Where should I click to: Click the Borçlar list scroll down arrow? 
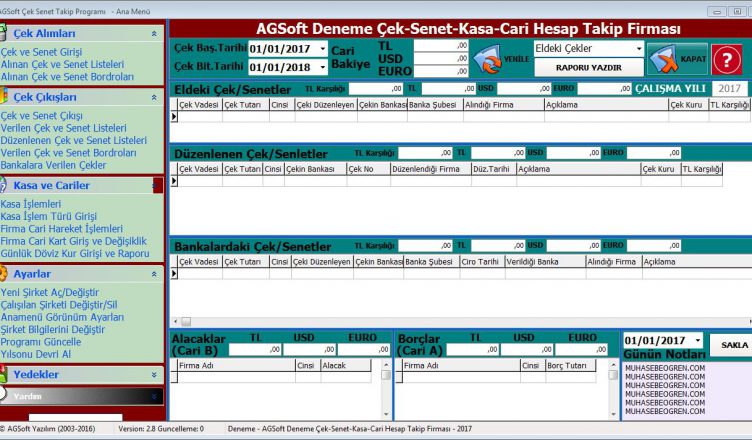tap(613, 414)
